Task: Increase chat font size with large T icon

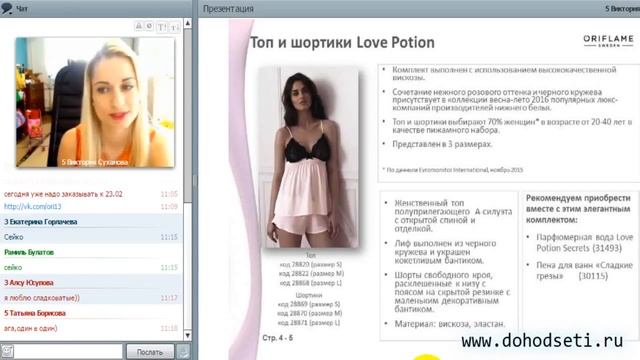Action: (162, 27)
